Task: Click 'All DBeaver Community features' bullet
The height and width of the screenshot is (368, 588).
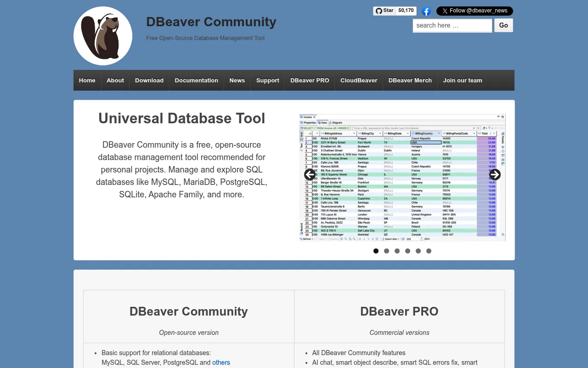Action: click(x=359, y=353)
